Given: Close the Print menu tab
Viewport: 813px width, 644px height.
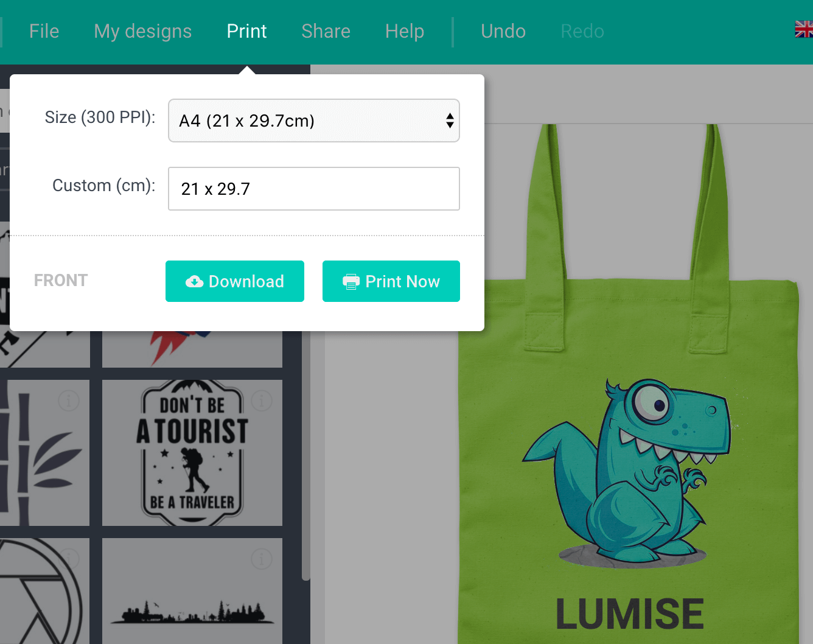Looking at the screenshot, I should tap(246, 31).
